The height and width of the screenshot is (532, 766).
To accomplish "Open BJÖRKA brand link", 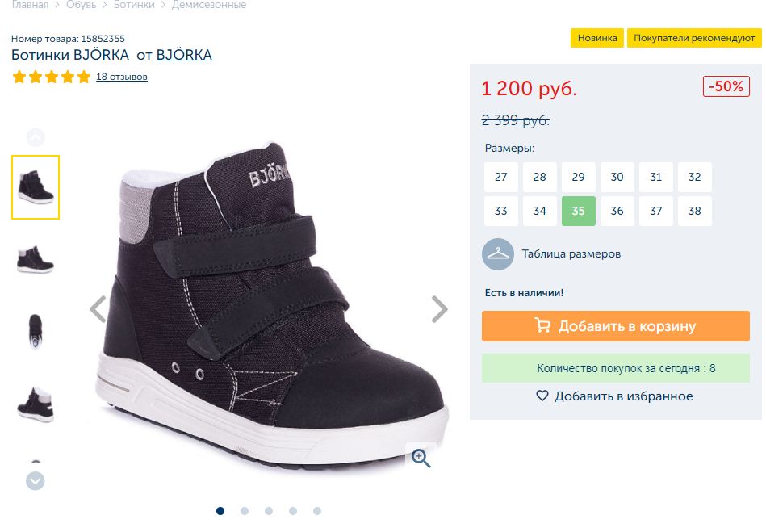I will tap(184, 56).
